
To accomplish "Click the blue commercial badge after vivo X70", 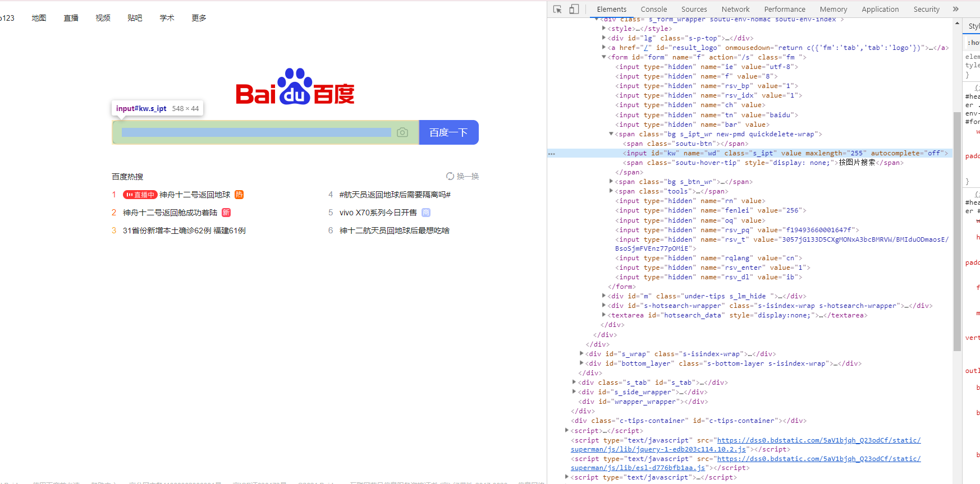I will (426, 213).
